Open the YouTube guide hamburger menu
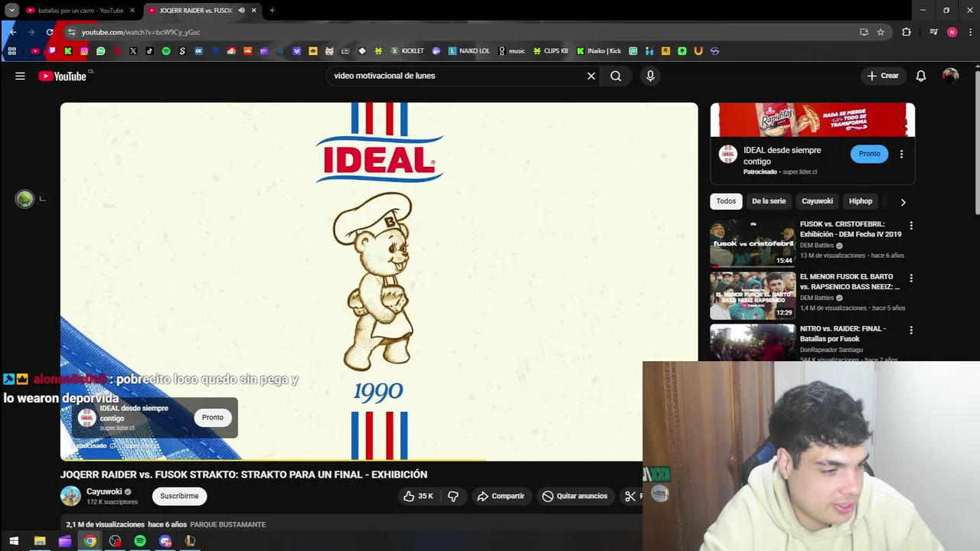 [20, 76]
